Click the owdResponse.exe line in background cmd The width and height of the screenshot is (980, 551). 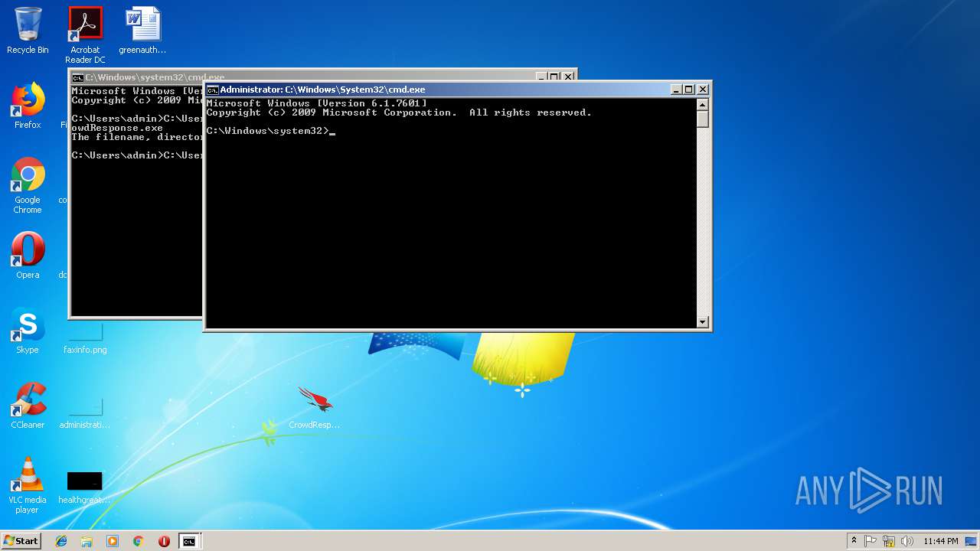117,128
